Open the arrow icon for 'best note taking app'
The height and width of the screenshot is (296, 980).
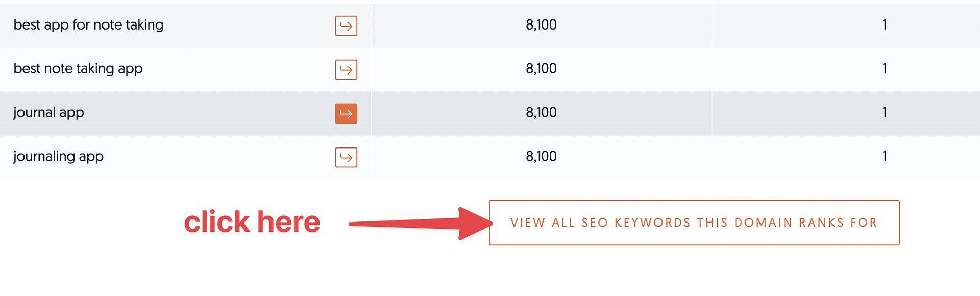coord(346,70)
